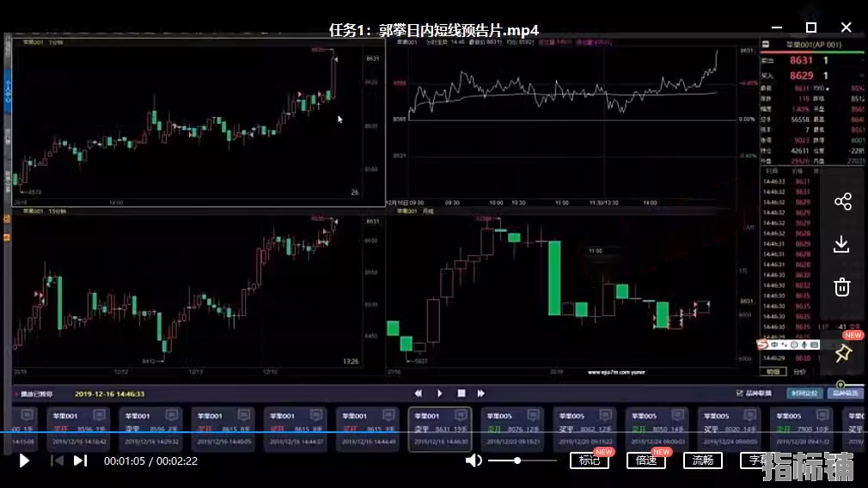Image resolution: width=868 pixels, height=488 pixels.
Task: Maximize the video player window
Action: (811, 27)
